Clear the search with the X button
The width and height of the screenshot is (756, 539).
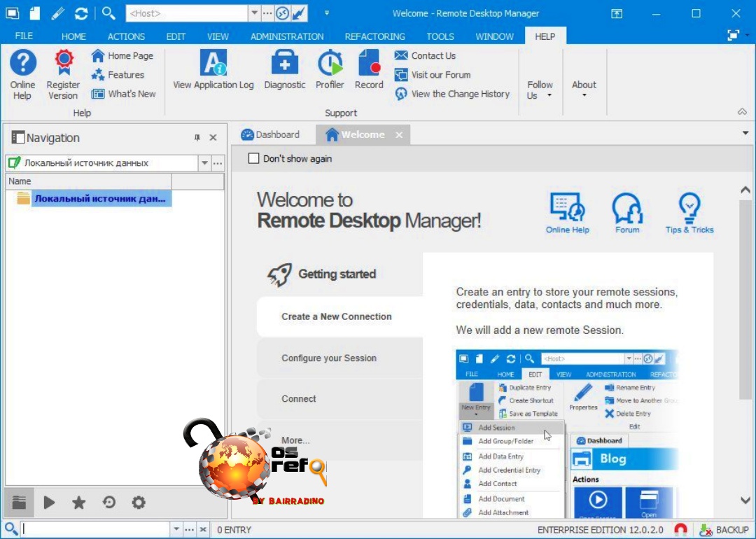[x=203, y=529]
